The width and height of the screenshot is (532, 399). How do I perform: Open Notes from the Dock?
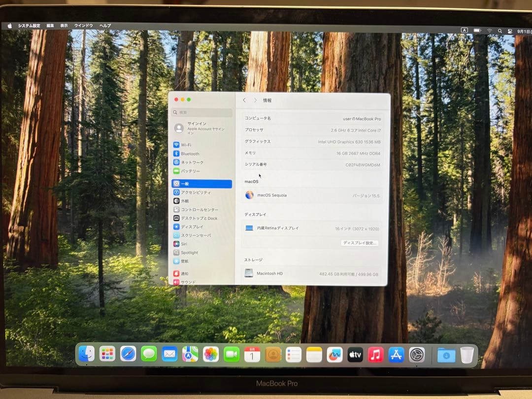coord(314,355)
